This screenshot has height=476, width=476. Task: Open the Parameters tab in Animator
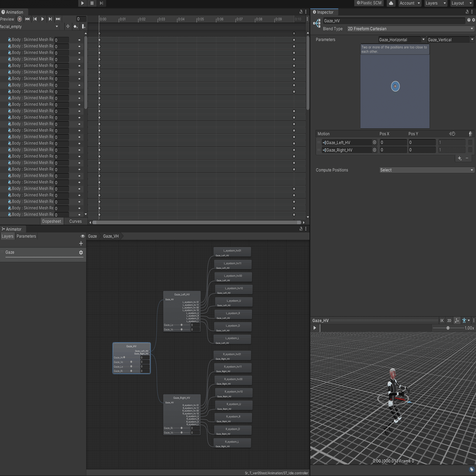click(x=26, y=236)
